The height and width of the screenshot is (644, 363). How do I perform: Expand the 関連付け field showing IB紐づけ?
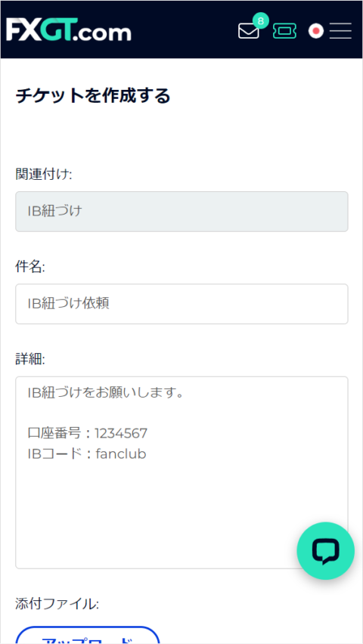click(x=181, y=212)
